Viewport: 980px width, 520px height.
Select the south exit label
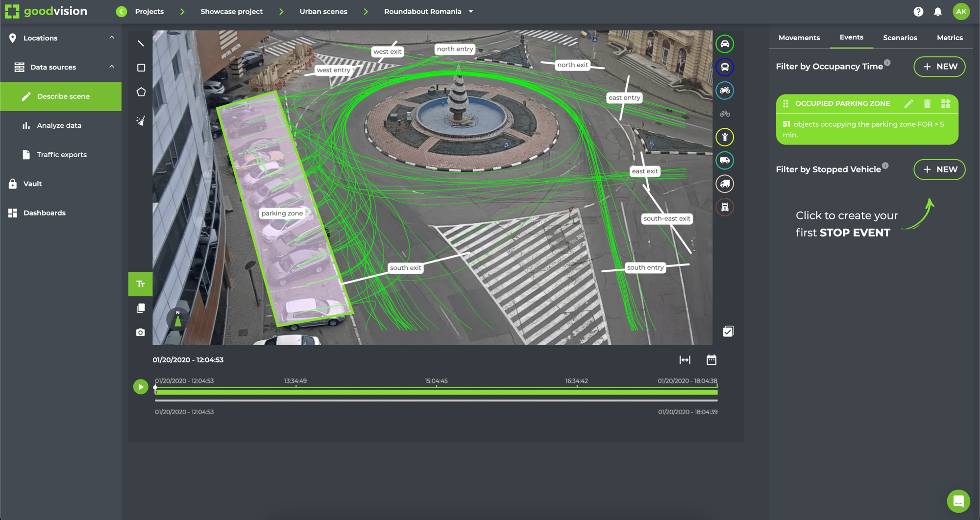405,268
